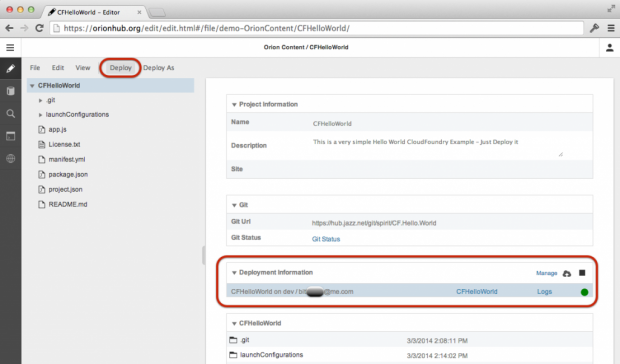Viewport: 620px width, 364px height.
Task: Collapse the CFHelloWorld root tree node
Action: pyautogui.click(x=32, y=86)
